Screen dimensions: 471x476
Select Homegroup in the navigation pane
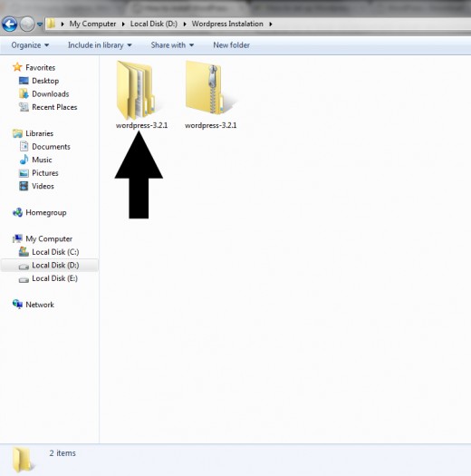point(46,212)
